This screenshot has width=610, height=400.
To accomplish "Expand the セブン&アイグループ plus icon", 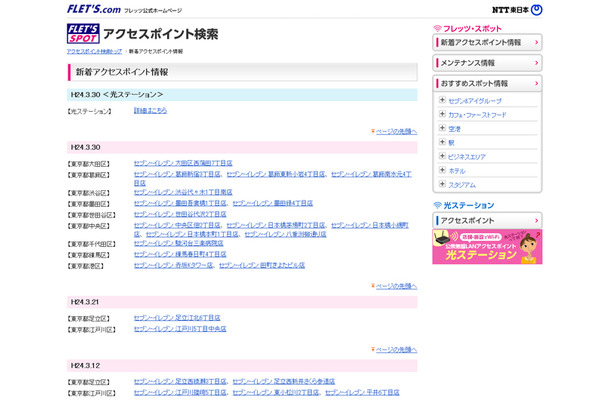I will coord(442,100).
